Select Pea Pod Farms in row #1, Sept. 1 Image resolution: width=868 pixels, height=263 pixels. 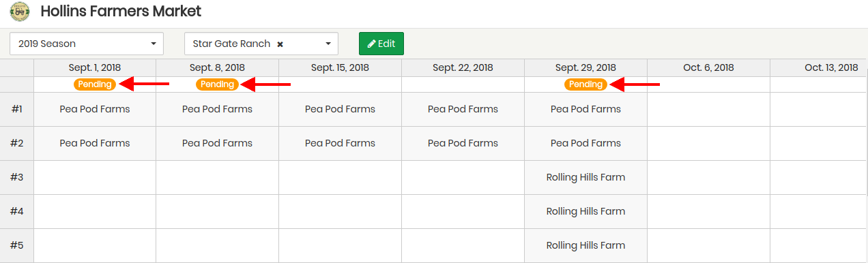point(95,109)
